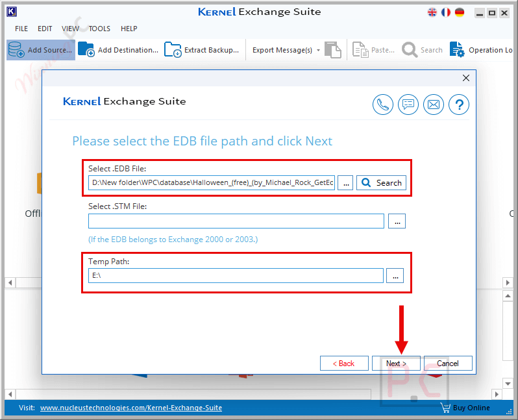Open the FILE menu
Viewport: 518px width, 420px height.
tap(21, 29)
